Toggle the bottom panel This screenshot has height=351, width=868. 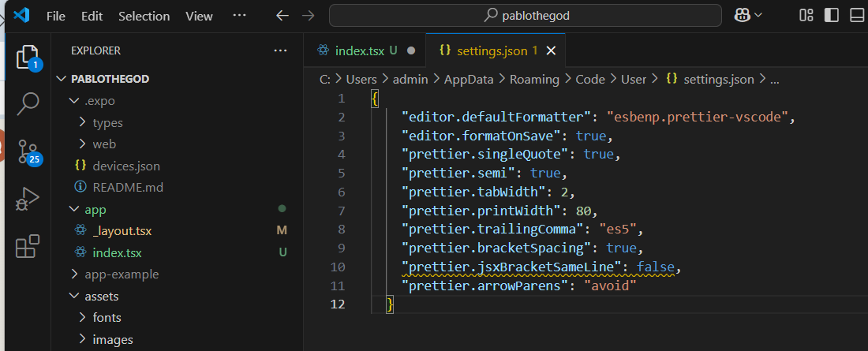point(857,16)
